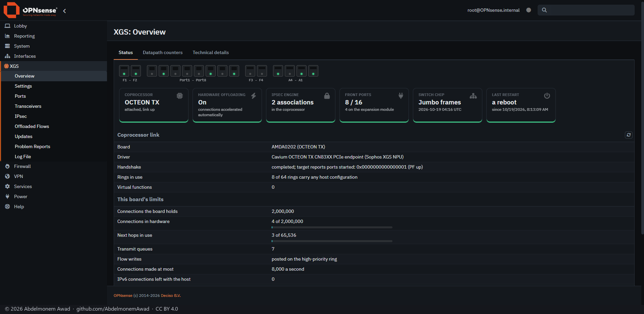
Task: Switch to the Datapath counters tab
Action: [x=163, y=52]
